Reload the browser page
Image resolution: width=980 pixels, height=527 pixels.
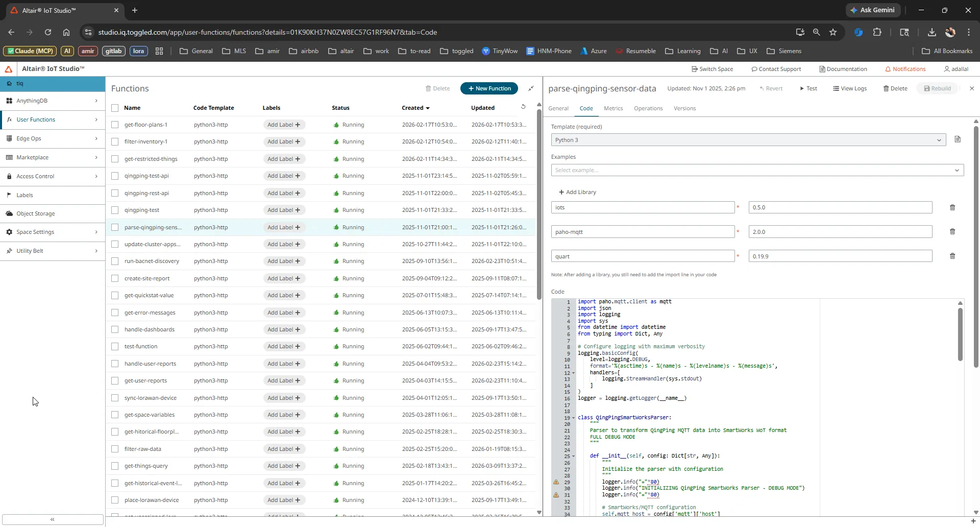(48, 32)
